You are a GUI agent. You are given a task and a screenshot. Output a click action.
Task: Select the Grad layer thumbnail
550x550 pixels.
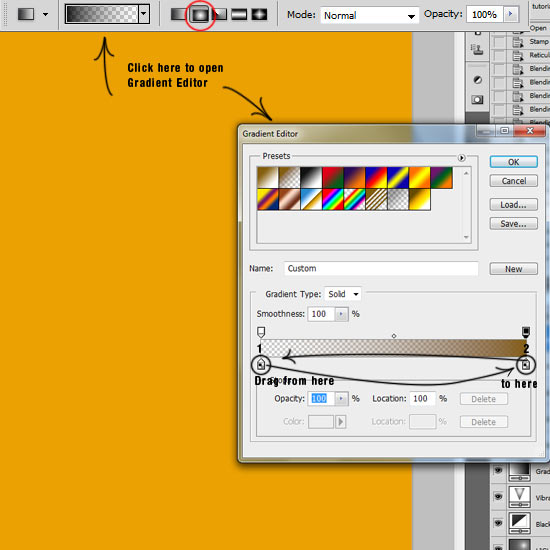(519, 472)
